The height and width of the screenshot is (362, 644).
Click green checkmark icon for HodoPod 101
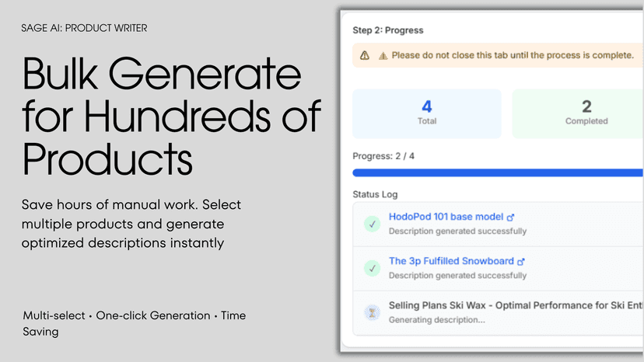tap(372, 224)
